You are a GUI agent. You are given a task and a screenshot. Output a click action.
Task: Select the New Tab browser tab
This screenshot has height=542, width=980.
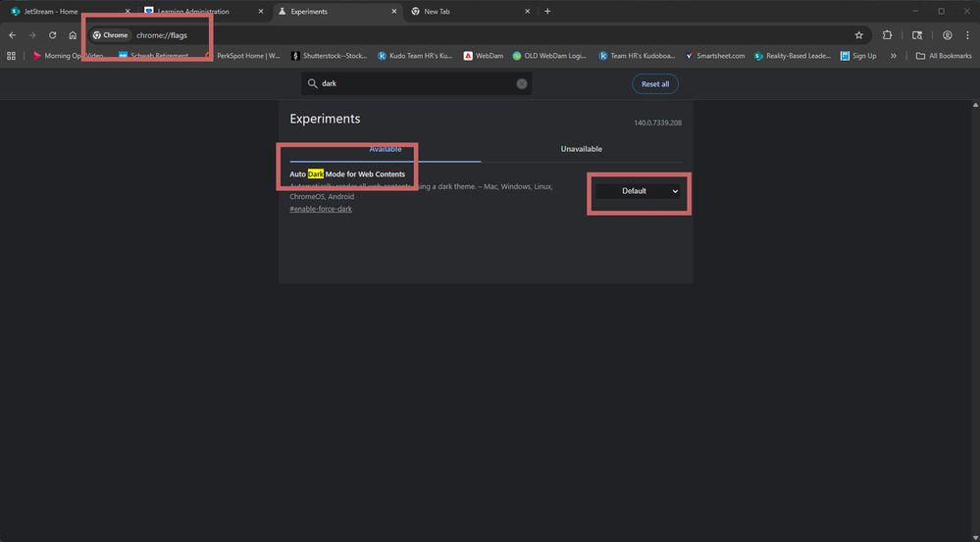click(x=466, y=12)
